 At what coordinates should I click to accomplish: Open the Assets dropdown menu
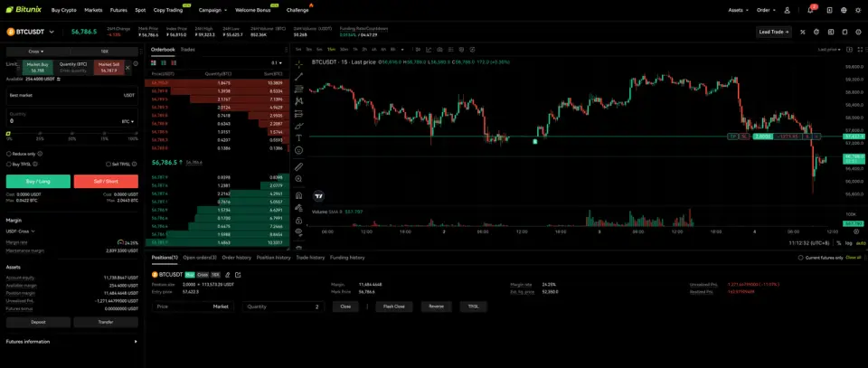(x=737, y=9)
